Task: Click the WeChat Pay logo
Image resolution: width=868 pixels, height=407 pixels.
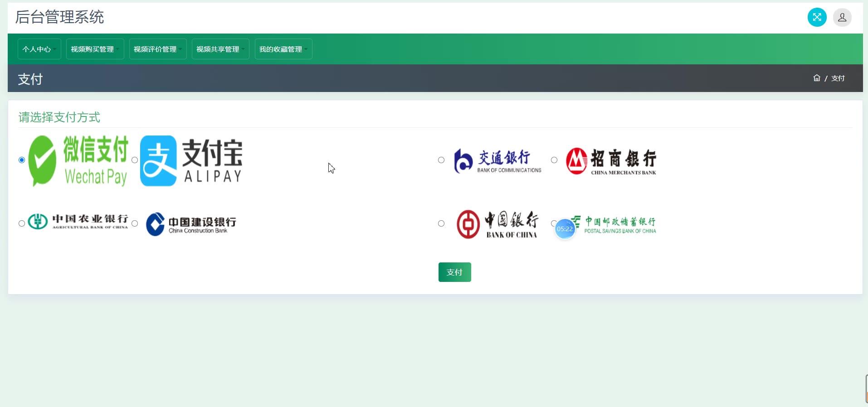Action: pos(78,160)
